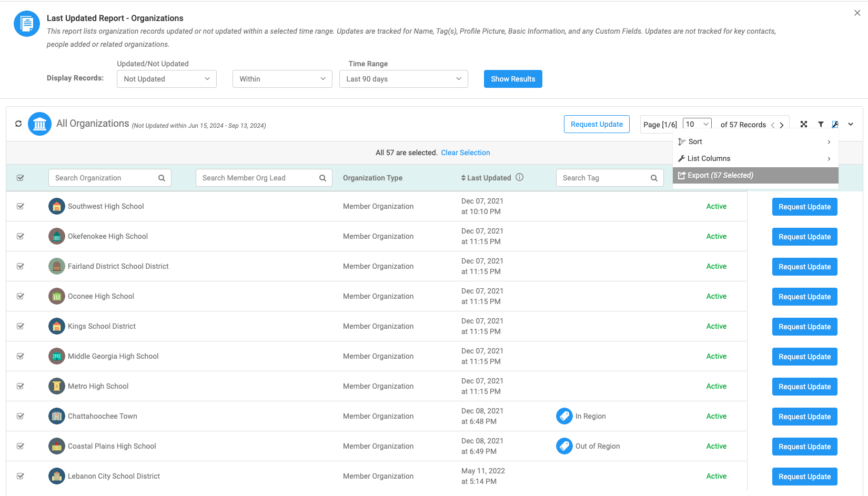This screenshot has width=868, height=496.
Task: Go to next page arrow
Action: pyautogui.click(x=782, y=125)
